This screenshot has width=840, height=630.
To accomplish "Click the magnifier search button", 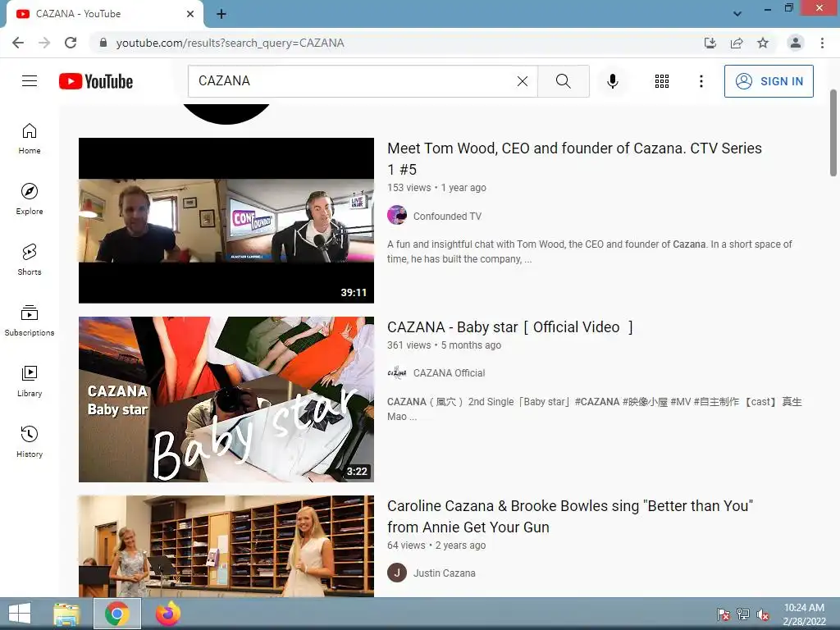I will pyautogui.click(x=563, y=81).
